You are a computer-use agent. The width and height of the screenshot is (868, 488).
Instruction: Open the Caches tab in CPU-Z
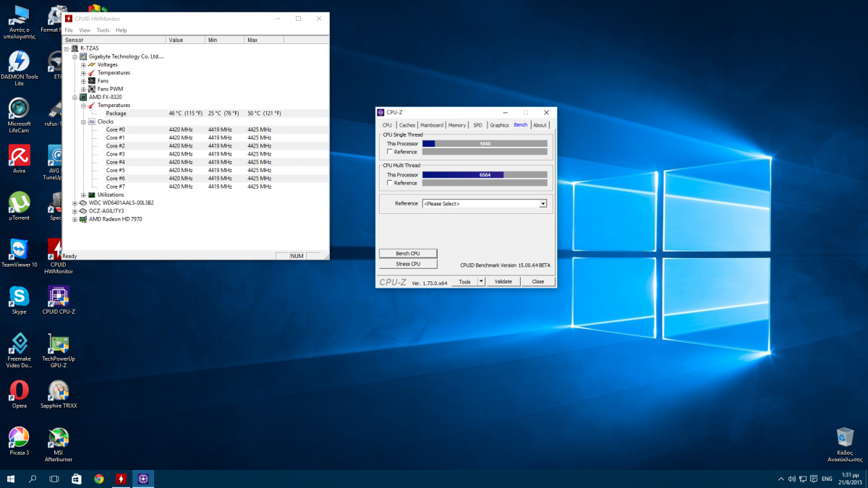(x=407, y=125)
